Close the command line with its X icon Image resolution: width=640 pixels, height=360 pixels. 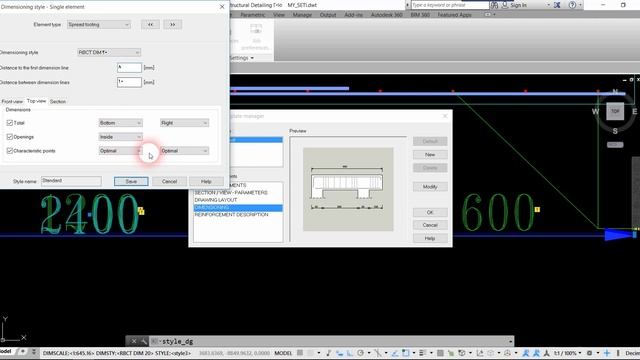133,341
